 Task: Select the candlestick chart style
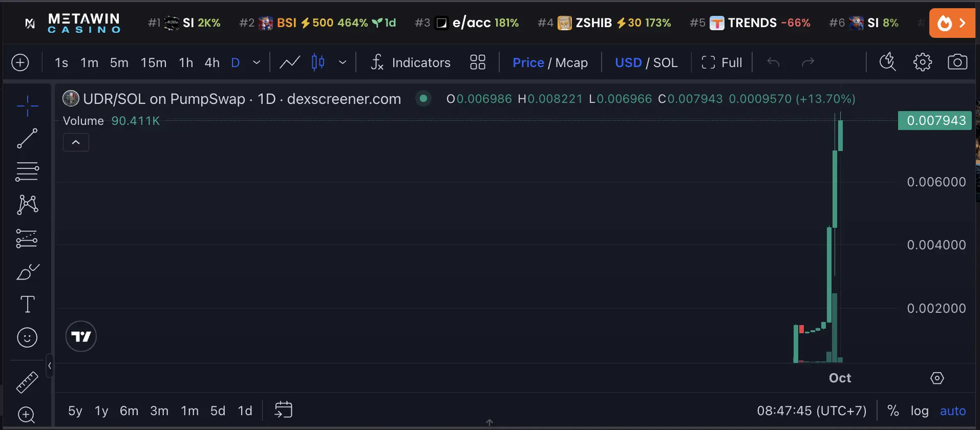(x=318, y=62)
